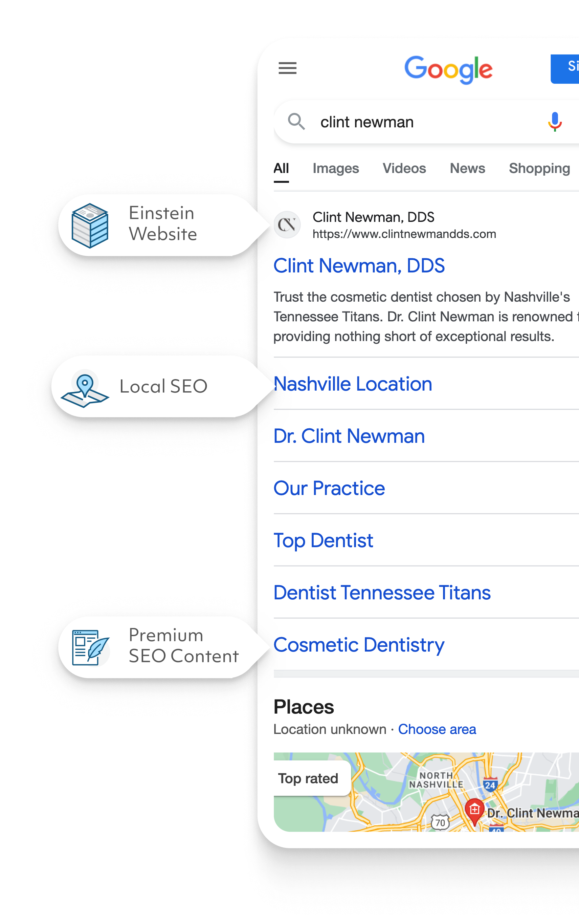The height and width of the screenshot is (924, 579).
Task: Switch to the Shopping tab
Action: click(x=539, y=168)
